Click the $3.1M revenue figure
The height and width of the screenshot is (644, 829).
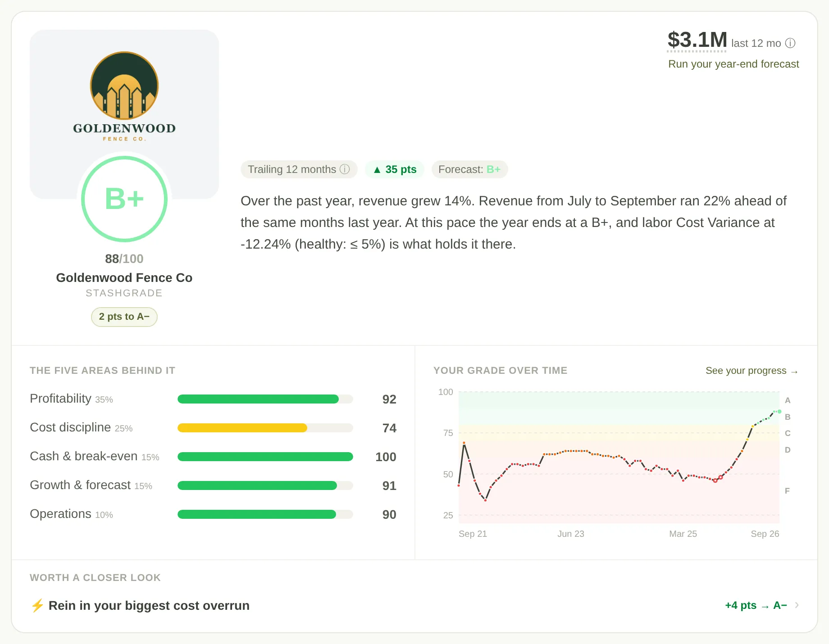(x=697, y=40)
